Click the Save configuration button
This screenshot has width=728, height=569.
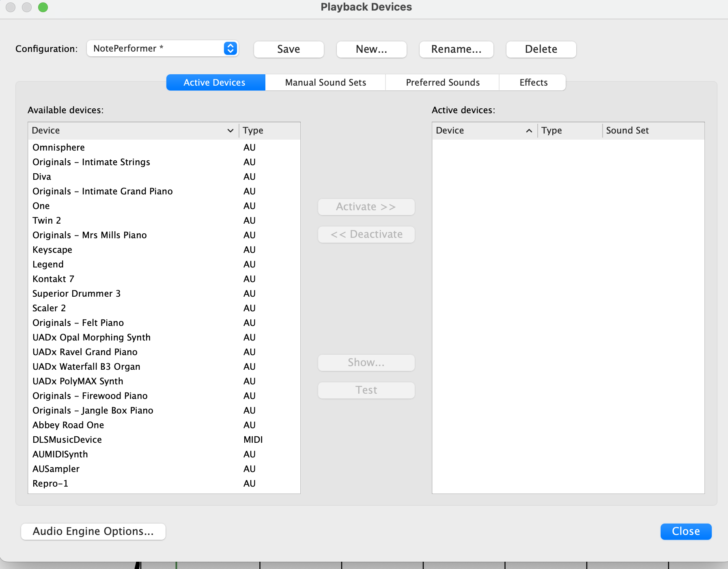point(289,49)
